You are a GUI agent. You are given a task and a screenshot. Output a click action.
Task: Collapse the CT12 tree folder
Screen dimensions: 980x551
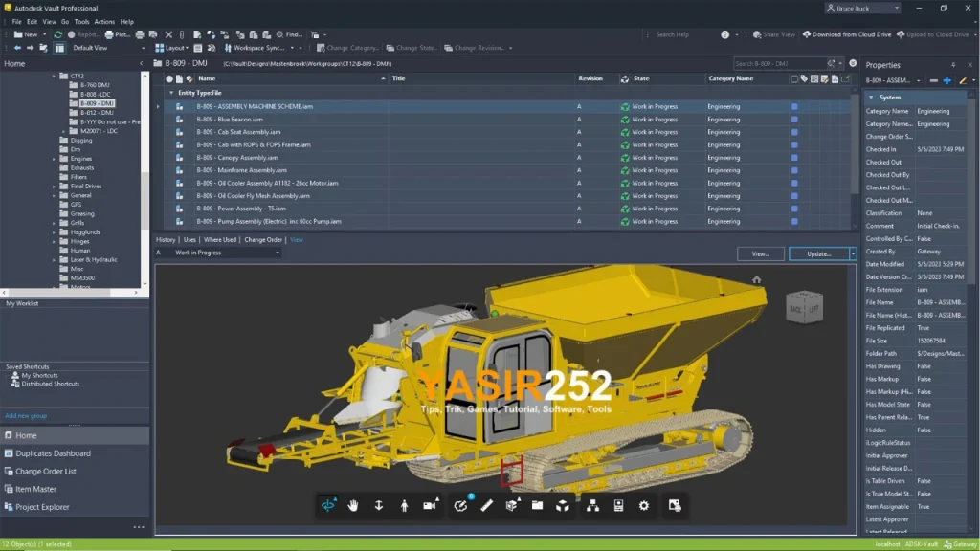54,77
